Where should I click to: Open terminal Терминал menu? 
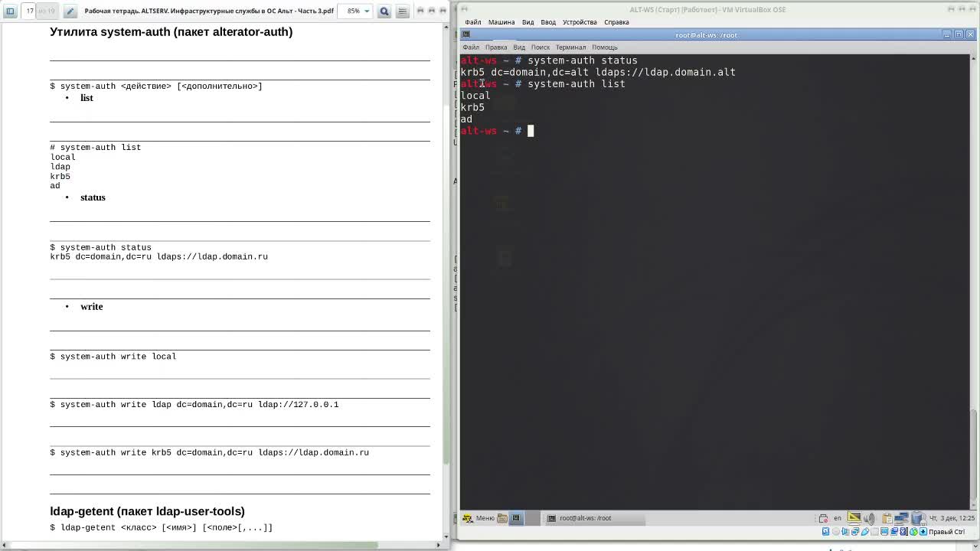tap(570, 47)
